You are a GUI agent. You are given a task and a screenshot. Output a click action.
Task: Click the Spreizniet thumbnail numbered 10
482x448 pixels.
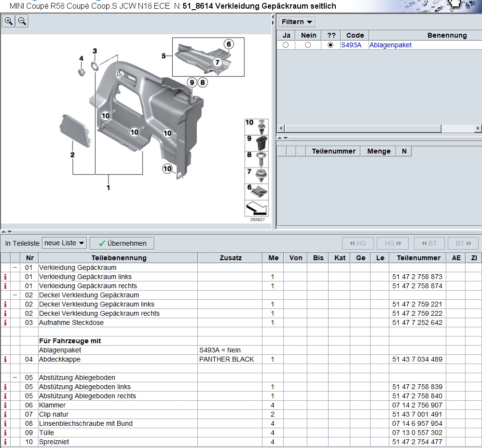point(257,126)
